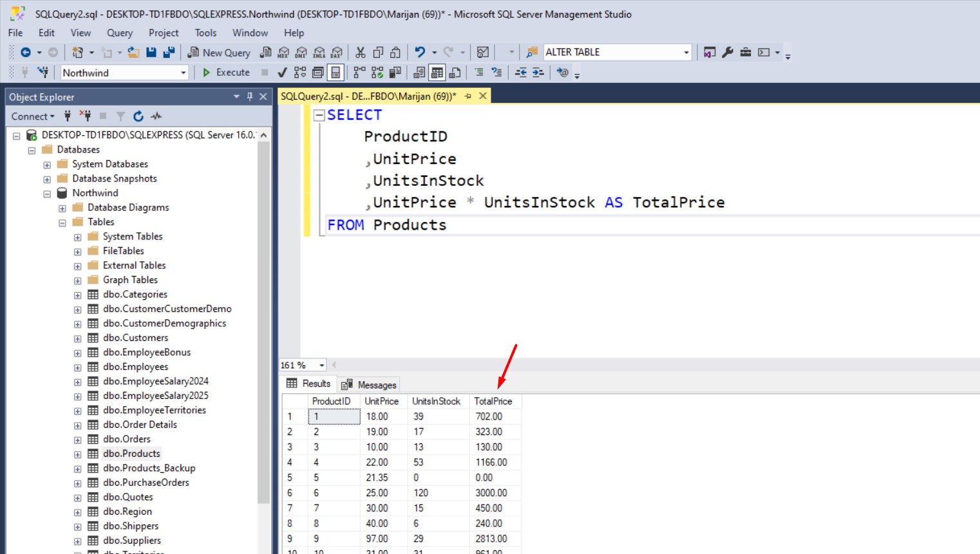Select the dbo.Employees table
Image resolution: width=980 pixels, height=554 pixels.
(135, 367)
